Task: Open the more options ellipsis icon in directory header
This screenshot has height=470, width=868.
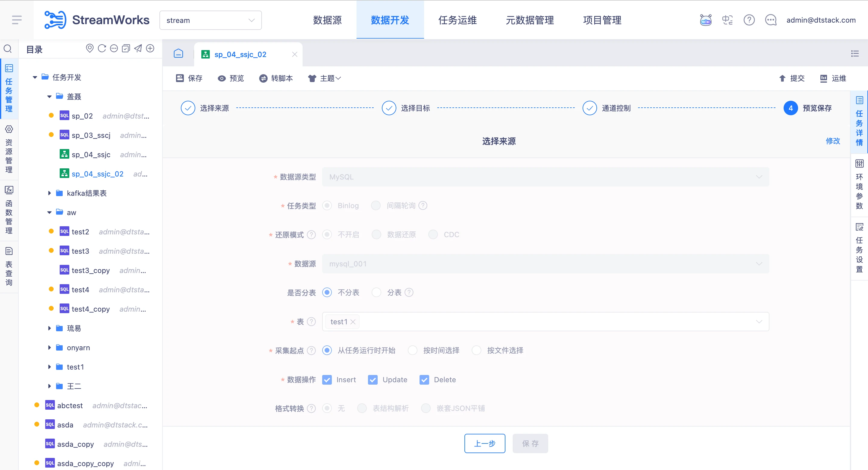Action: (114, 49)
